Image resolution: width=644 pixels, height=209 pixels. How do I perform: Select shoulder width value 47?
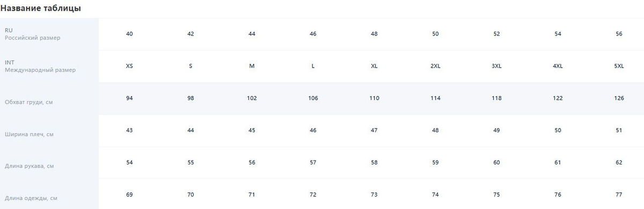pos(374,131)
